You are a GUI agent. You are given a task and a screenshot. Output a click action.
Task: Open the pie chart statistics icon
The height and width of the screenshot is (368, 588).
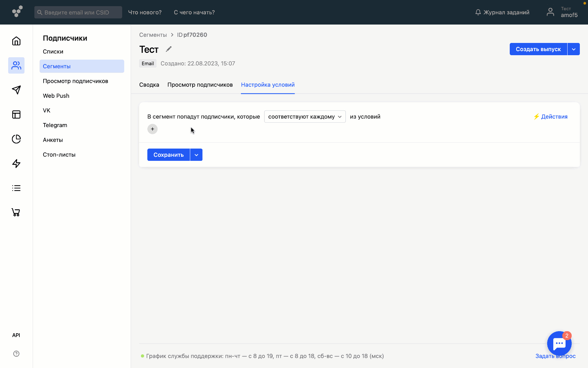[x=16, y=139]
